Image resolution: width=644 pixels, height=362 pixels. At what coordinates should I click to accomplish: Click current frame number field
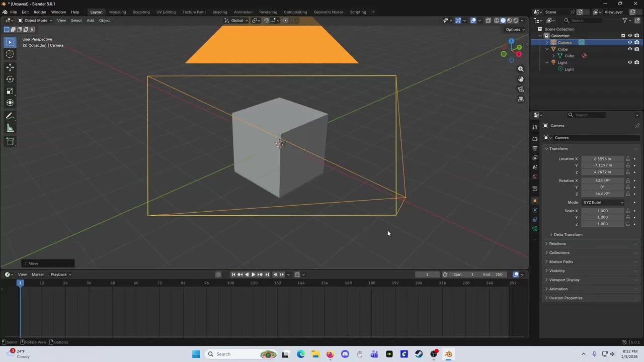pos(427,275)
